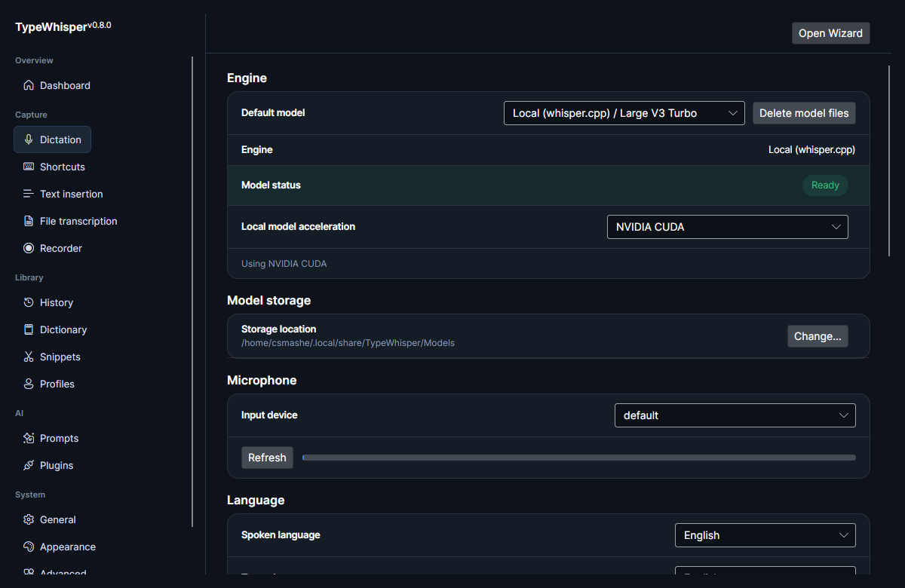This screenshot has height=588, width=905.
Task: Click the storage path /home/csmashe/.local/share/TypeWhisper/Models
Action: [x=348, y=343]
